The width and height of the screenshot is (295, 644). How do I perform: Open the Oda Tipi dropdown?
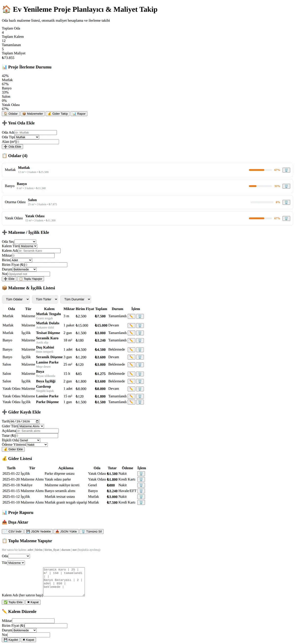[27, 137]
